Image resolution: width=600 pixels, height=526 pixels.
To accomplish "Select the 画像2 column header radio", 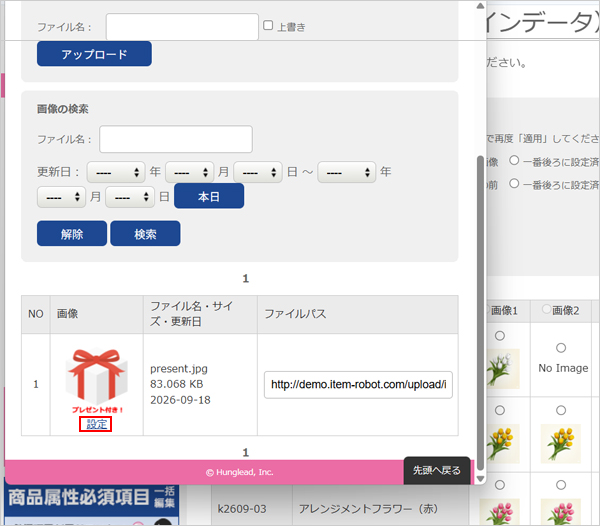I will (546, 309).
